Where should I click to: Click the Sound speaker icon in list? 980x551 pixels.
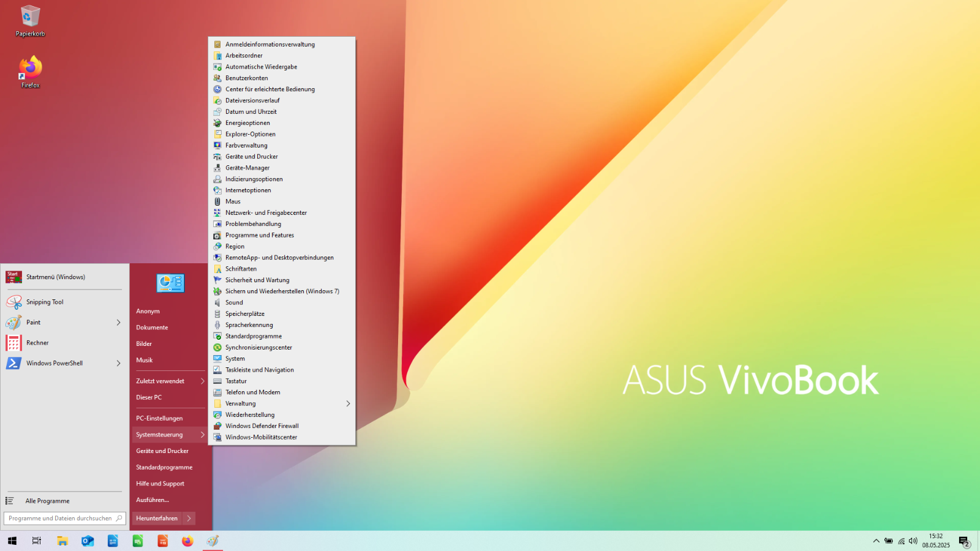[217, 302]
